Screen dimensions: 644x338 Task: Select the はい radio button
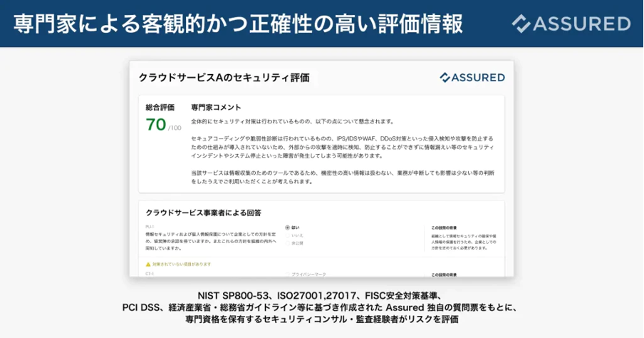click(x=288, y=227)
